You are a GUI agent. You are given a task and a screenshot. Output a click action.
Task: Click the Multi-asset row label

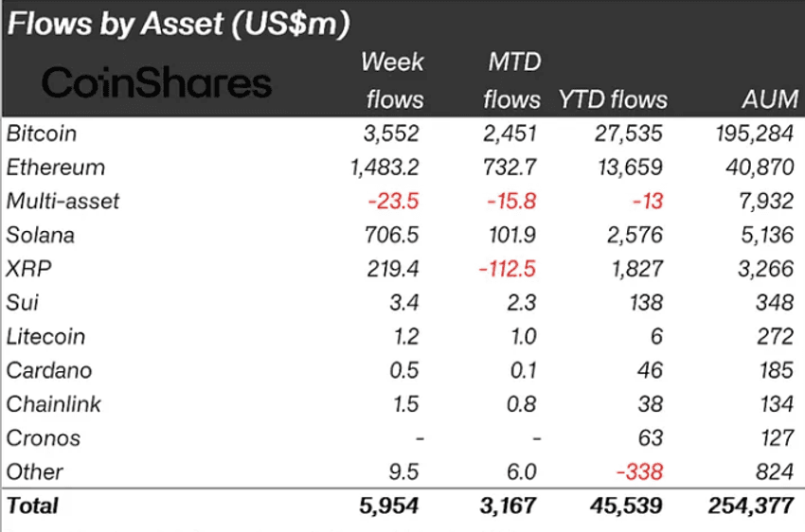point(63,202)
